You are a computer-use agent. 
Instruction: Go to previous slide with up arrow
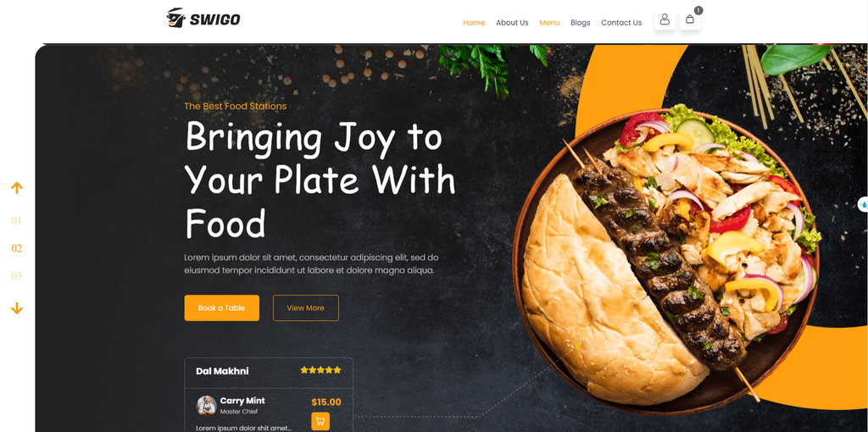(x=17, y=188)
